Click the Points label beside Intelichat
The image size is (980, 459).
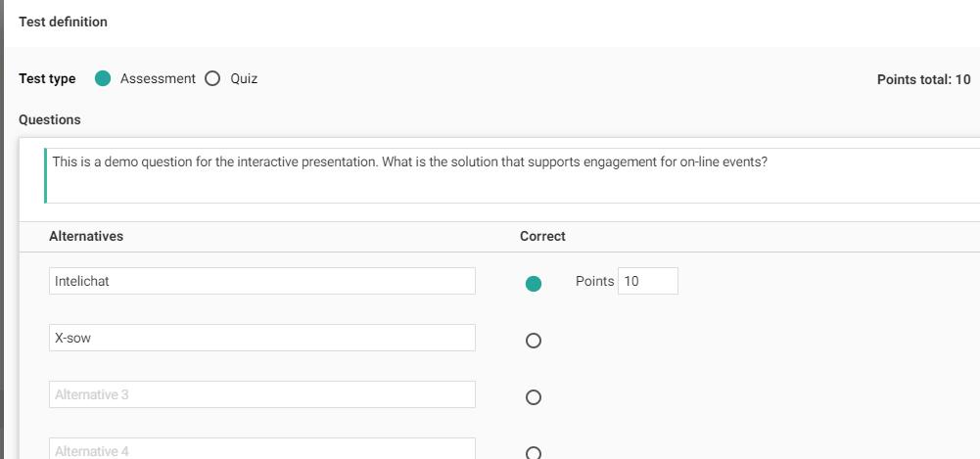[594, 281]
